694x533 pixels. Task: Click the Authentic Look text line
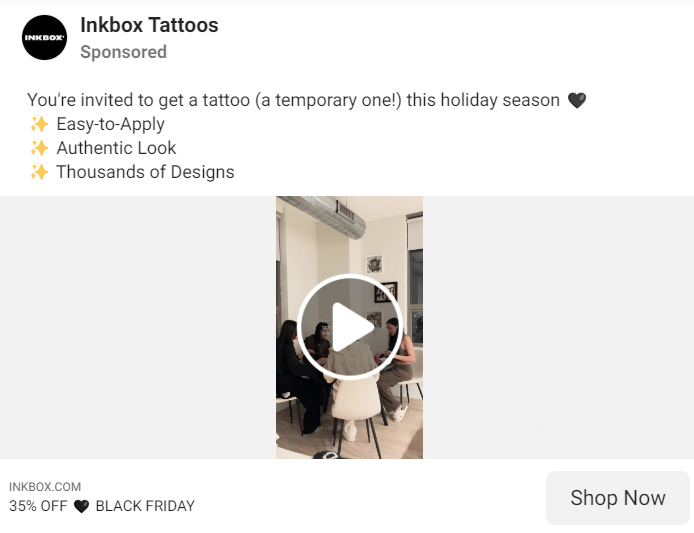click(x=116, y=148)
